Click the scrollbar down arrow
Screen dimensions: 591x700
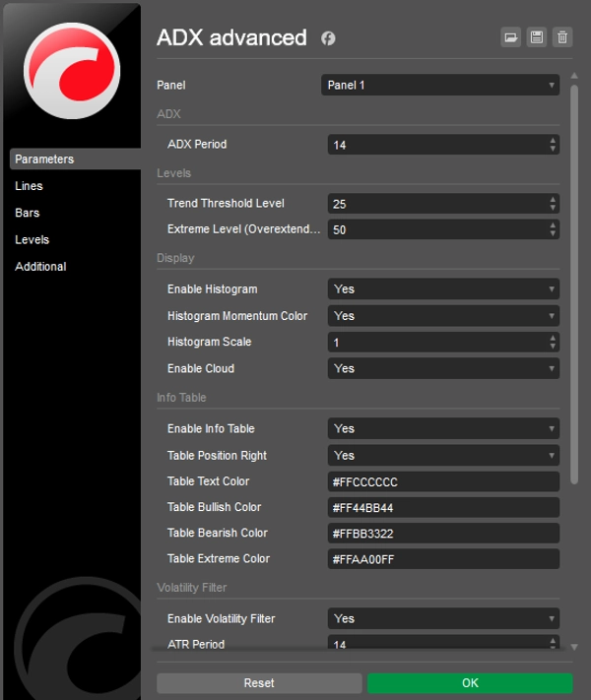574,646
